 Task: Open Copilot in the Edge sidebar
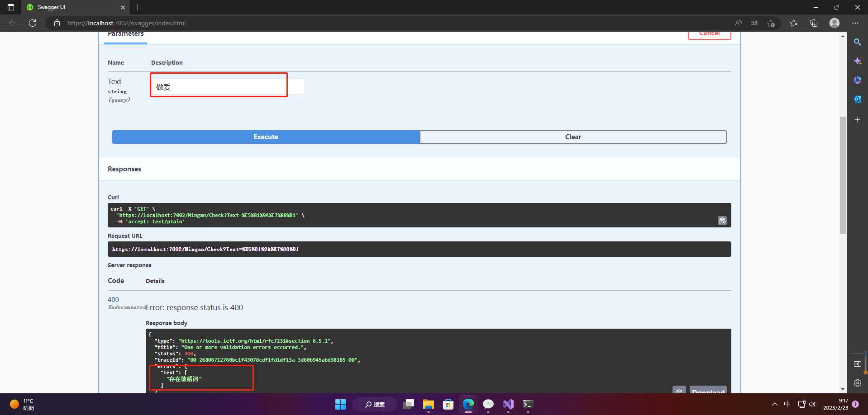tap(858, 61)
